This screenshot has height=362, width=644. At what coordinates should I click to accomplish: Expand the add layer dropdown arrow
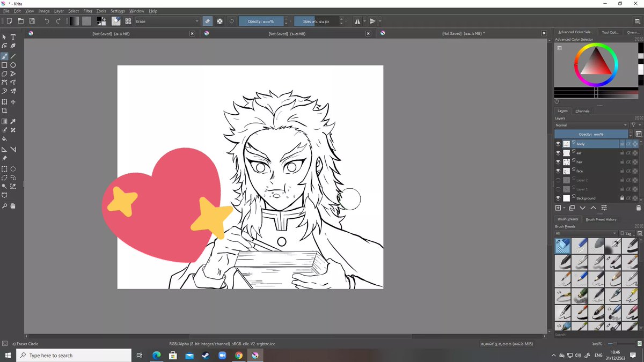pos(564,208)
